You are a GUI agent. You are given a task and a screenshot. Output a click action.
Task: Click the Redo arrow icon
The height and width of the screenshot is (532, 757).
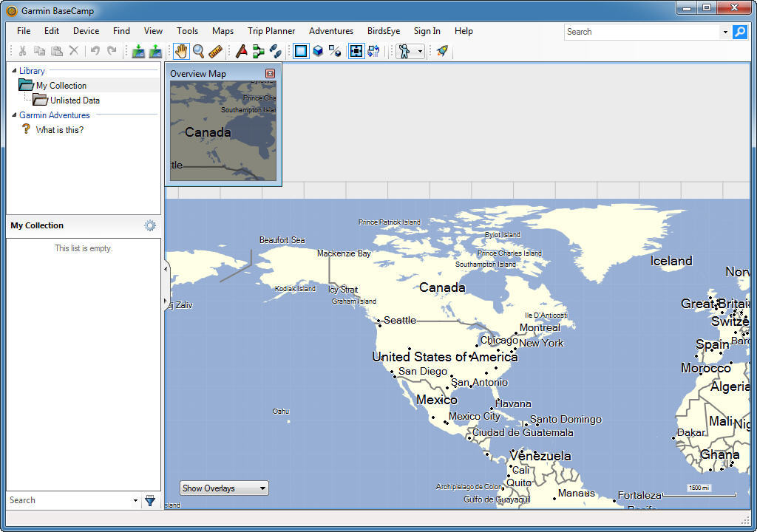(x=112, y=51)
